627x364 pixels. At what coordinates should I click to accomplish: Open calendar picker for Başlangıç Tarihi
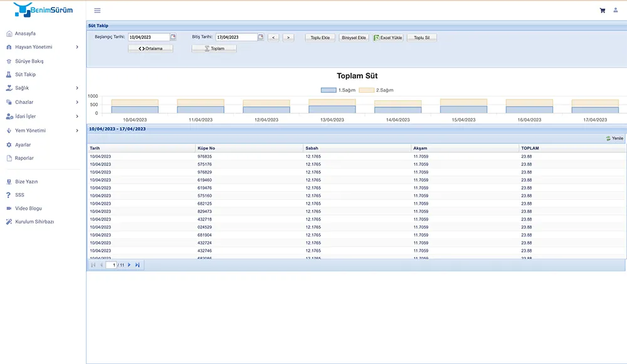[x=173, y=38]
